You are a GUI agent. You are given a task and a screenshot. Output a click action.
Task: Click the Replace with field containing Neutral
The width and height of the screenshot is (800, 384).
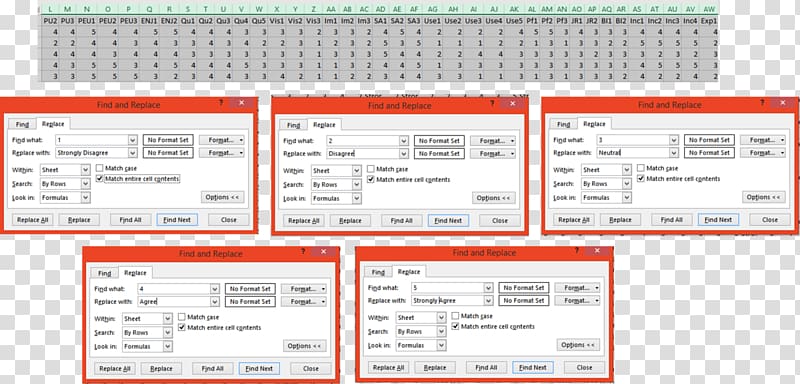click(637, 152)
